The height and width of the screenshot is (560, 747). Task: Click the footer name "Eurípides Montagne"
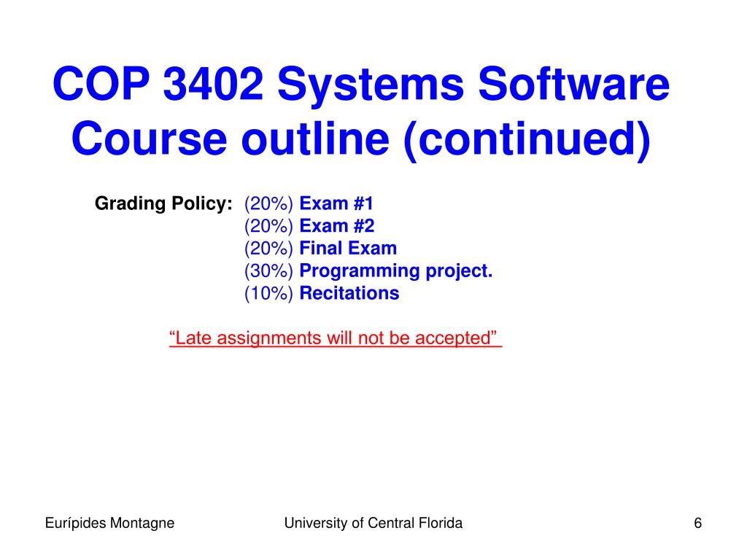(109, 524)
